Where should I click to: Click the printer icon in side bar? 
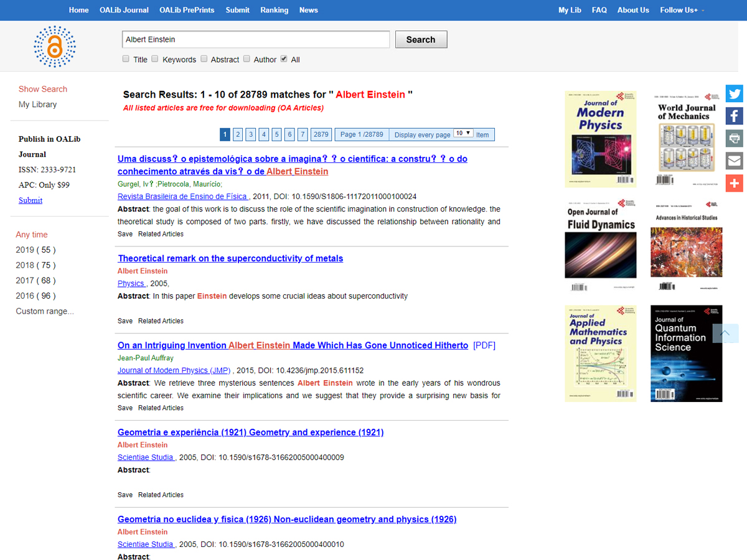pyautogui.click(x=735, y=138)
